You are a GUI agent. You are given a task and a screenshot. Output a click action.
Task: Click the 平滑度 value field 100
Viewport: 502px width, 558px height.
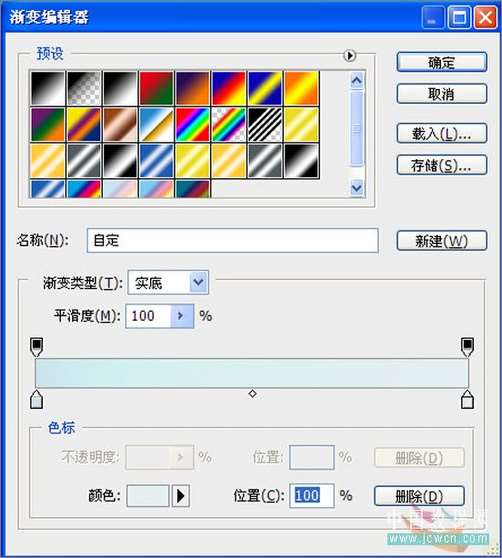click(148, 316)
